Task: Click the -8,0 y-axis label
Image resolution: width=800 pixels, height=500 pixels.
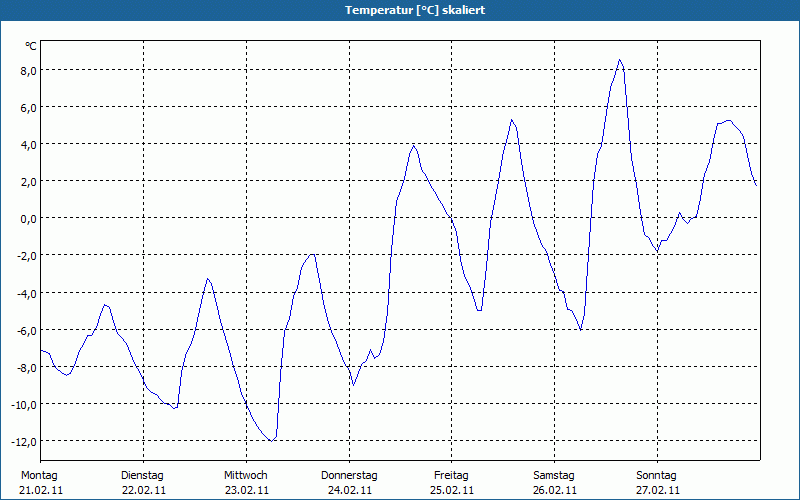Action: [27, 367]
